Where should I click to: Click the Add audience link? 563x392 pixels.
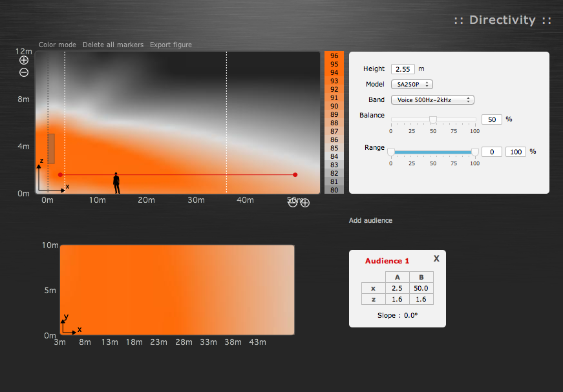pos(370,221)
